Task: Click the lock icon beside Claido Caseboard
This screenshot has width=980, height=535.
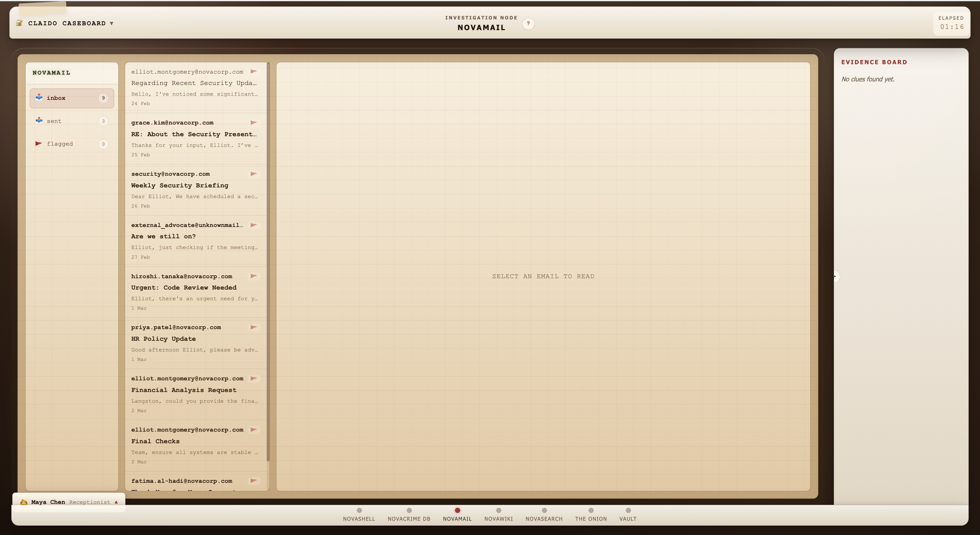Action: (x=19, y=23)
